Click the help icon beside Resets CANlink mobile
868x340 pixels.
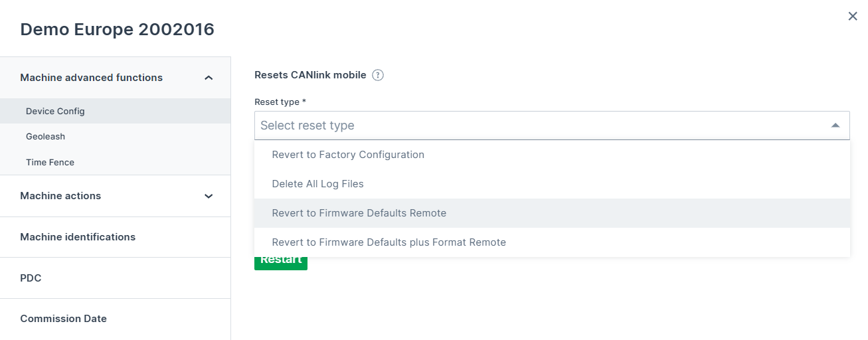[x=378, y=75]
